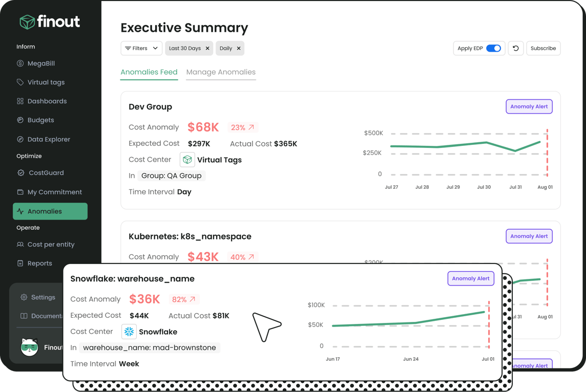
Task: Click the MegaBill dollar icon in sidebar
Action: coord(20,63)
